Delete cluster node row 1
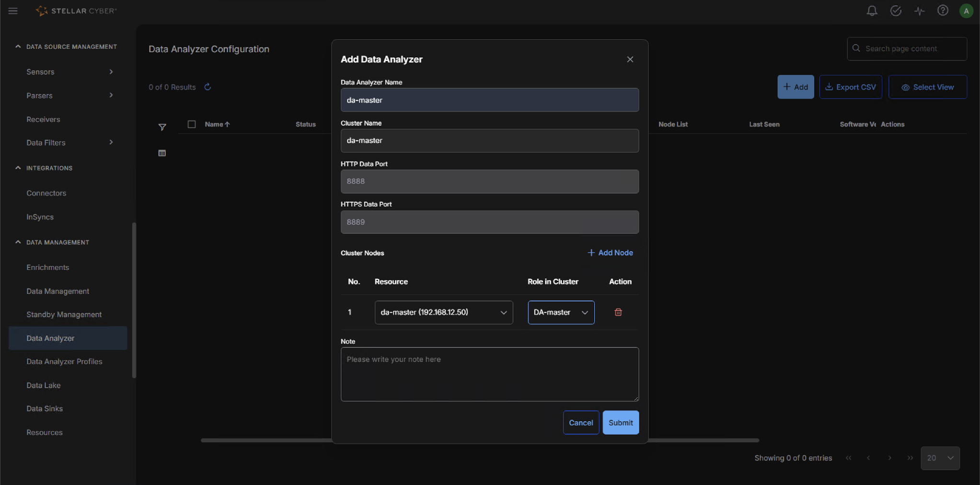The width and height of the screenshot is (980, 485). (618, 312)
